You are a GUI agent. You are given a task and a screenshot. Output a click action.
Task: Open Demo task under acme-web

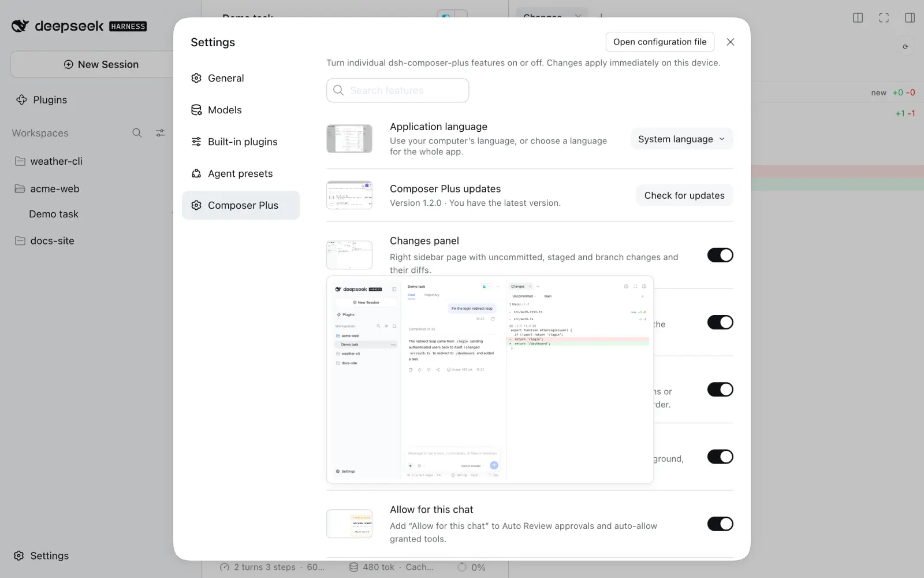(x=54, y=214)
